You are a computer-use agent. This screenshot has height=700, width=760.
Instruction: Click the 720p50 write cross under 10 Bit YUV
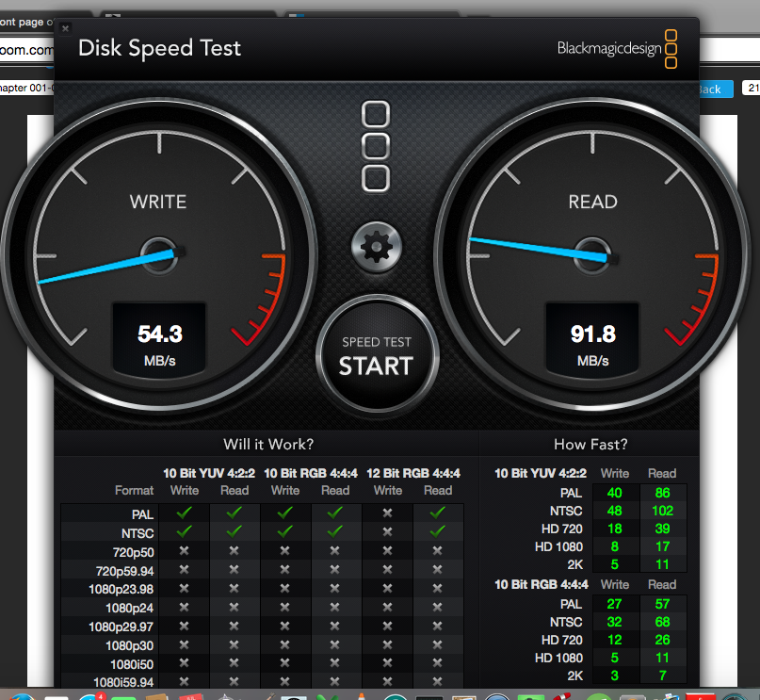pos(185,551)
